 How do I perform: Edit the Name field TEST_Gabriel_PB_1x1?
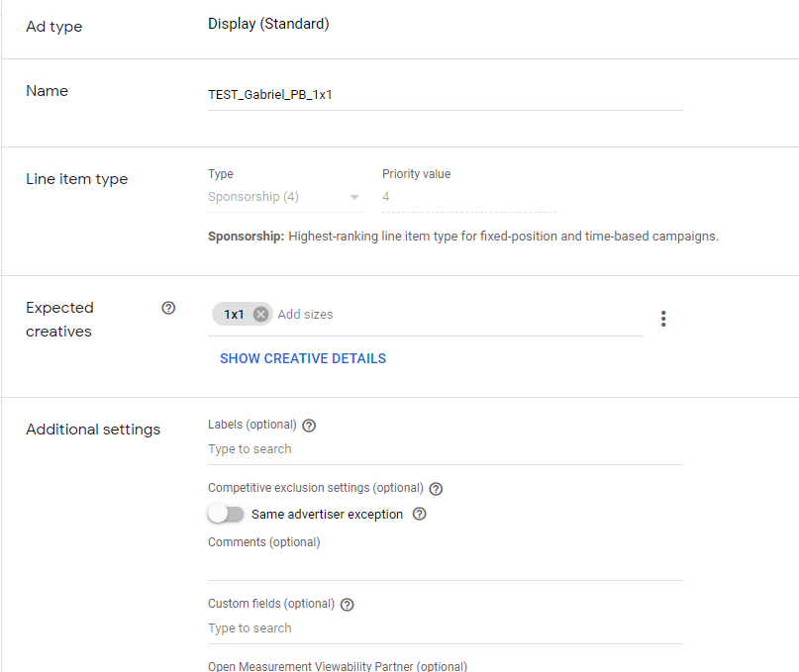pyautogui.click(x=445, y=95)
